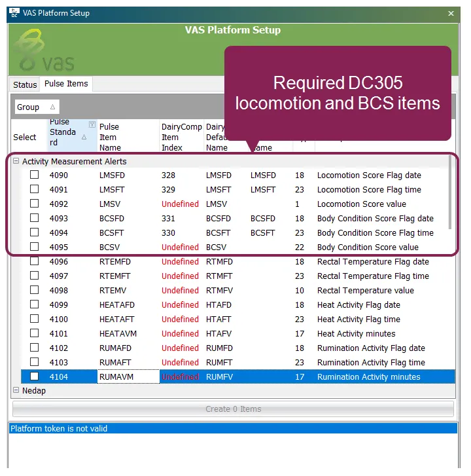Tick checkbox for item 4094 BCSFT
Viewport: 471px width, 476px height.
coord(34,232)
